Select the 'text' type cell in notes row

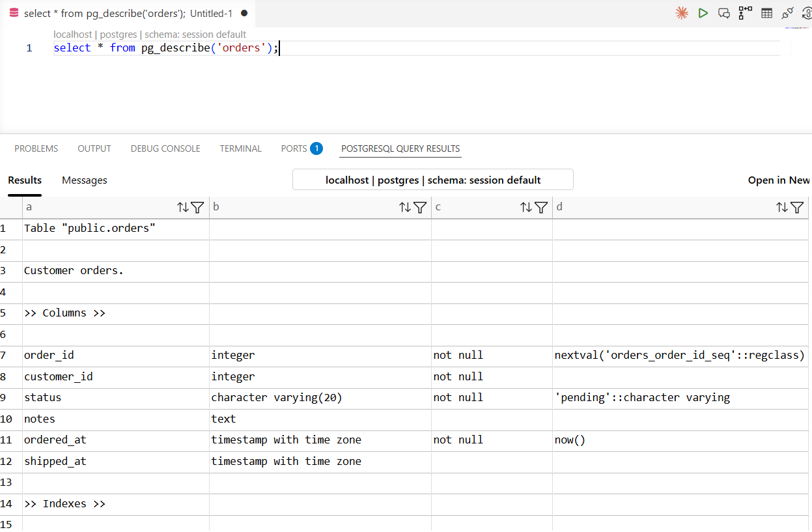tap(320, 419)
